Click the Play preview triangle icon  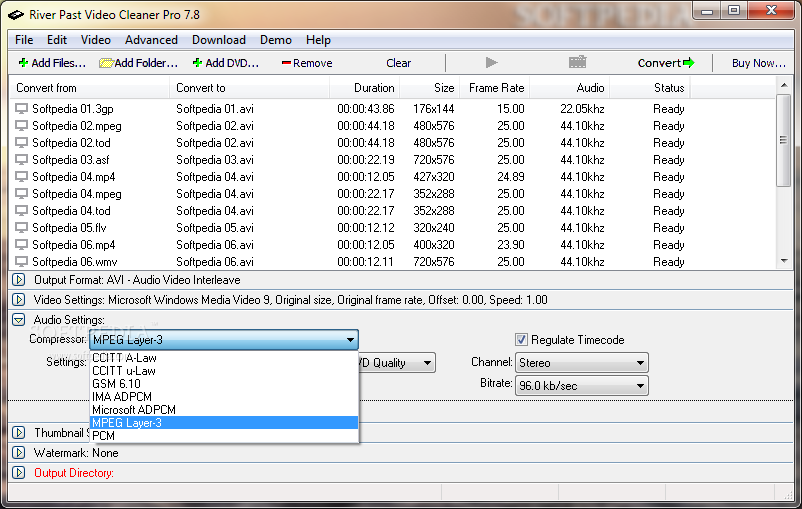491,62
